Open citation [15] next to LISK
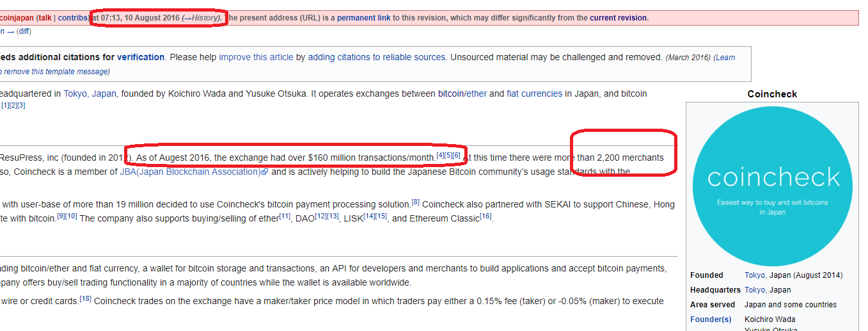Viewport: 868px width, 331px height. pyautogui.click(x=381, y=216)
